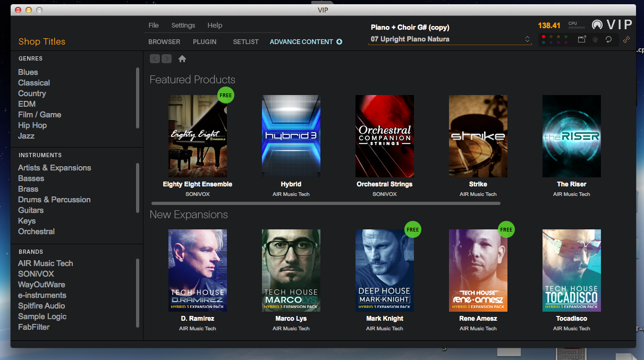Click the Shop Titles heading
Screen dimensions: 644x360
coord(42,42)
